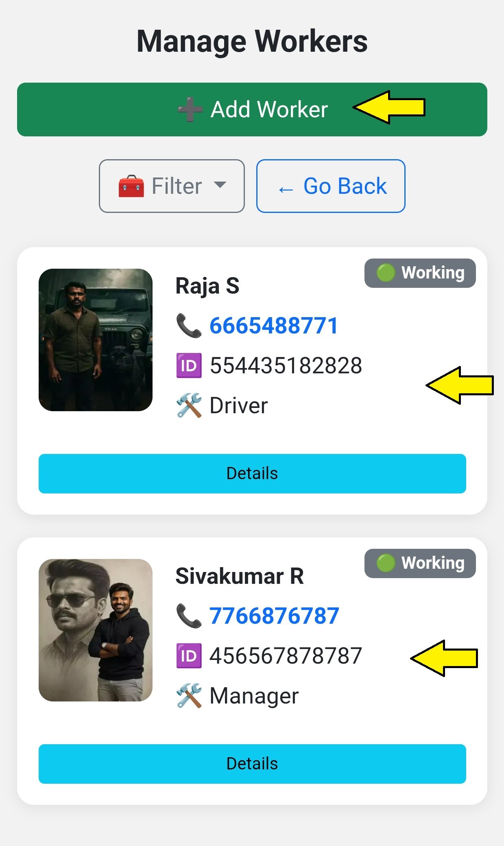The height and width of the screenshot is (846, 504).
Task: Click the phone icon beside Sivakumar R's number
Action: click(x=189, y=616)
